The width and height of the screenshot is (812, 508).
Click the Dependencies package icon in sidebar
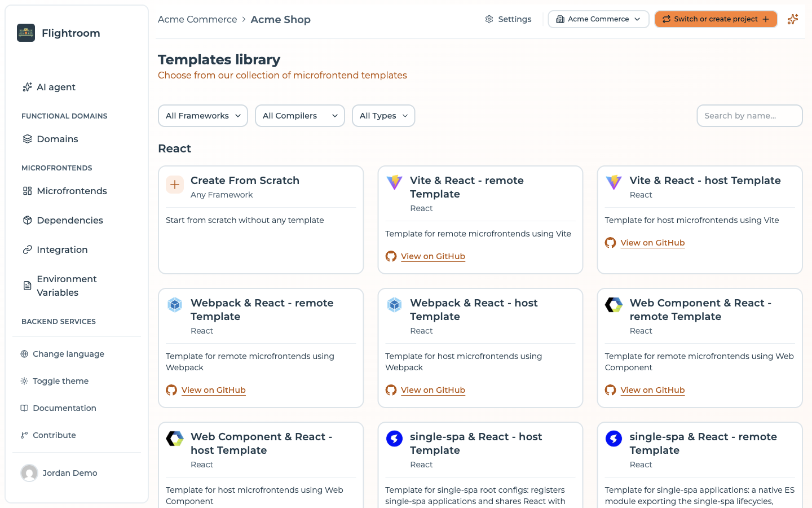(27, 220)
